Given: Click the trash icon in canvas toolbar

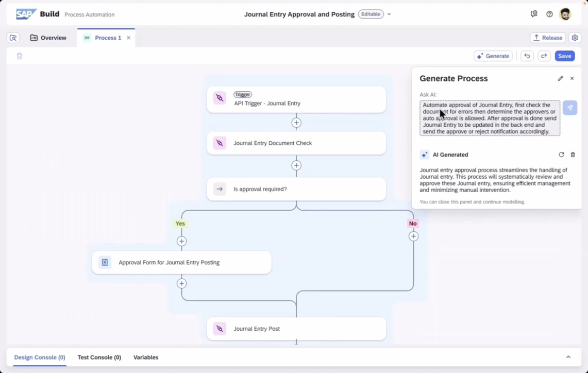Looking at the screenshot, I should click(20, 56).
